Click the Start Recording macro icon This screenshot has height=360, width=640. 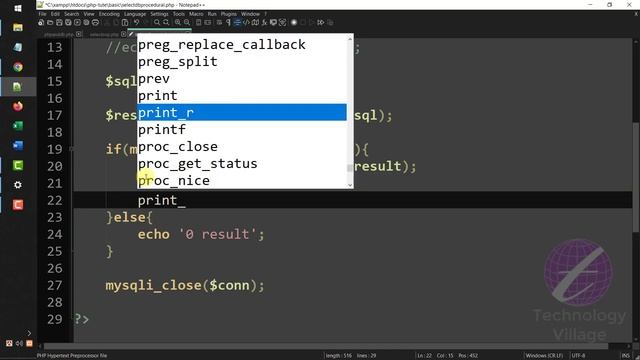click(293, 22)
